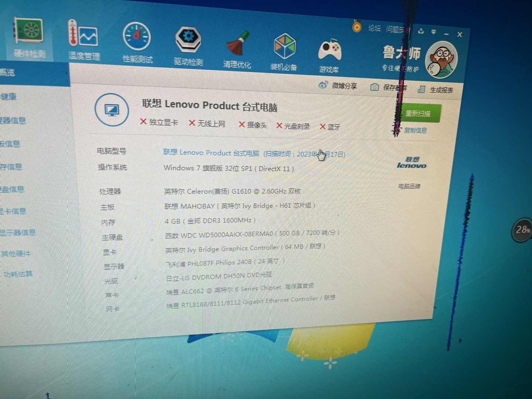Open the 游戏库 gamepad tab
This screenshot has width=532, height=399.
(x=329, y=55)
